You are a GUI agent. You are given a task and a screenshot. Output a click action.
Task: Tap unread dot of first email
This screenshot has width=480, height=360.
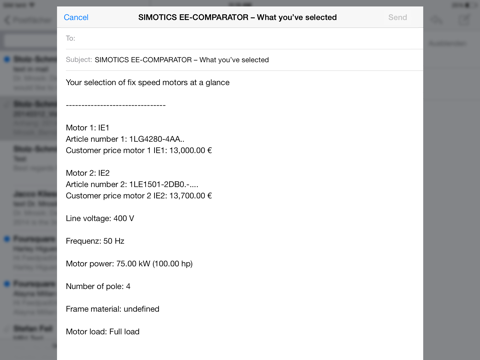tap(7, 59)
